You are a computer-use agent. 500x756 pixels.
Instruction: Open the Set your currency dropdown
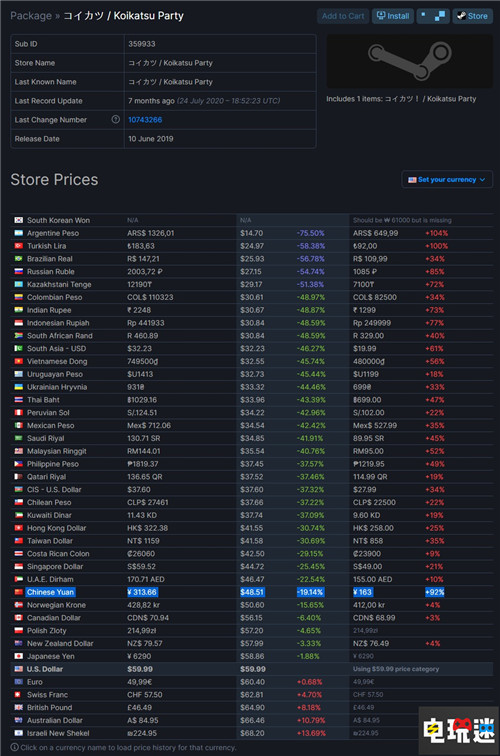point(447,179)
